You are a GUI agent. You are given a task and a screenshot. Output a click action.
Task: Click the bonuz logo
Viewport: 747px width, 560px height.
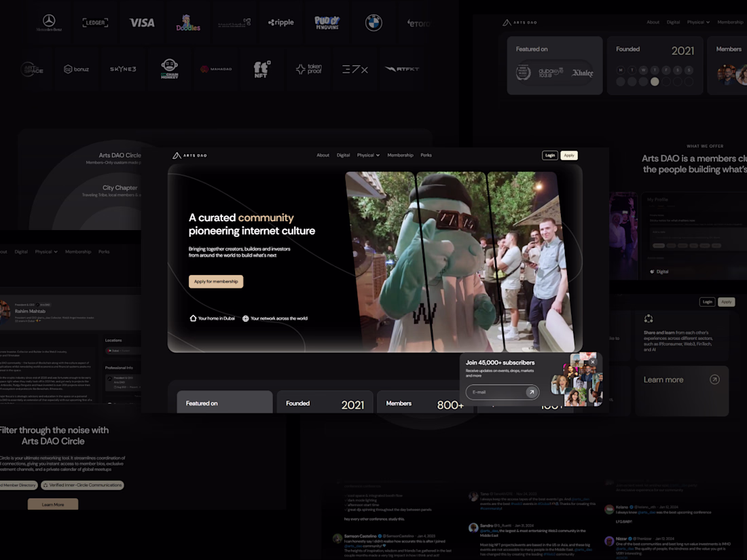pyautogui.click(x=76, y=69)
